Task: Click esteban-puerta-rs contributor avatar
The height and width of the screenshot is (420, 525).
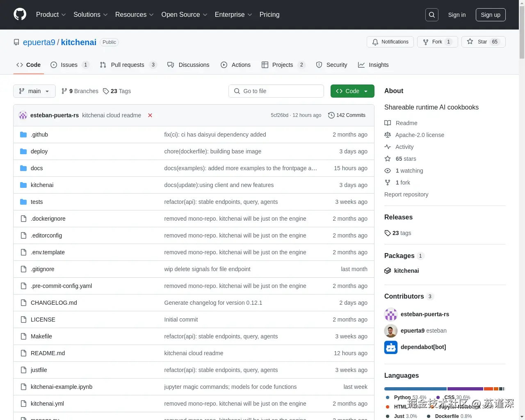Action: click(x=391, y=314)
